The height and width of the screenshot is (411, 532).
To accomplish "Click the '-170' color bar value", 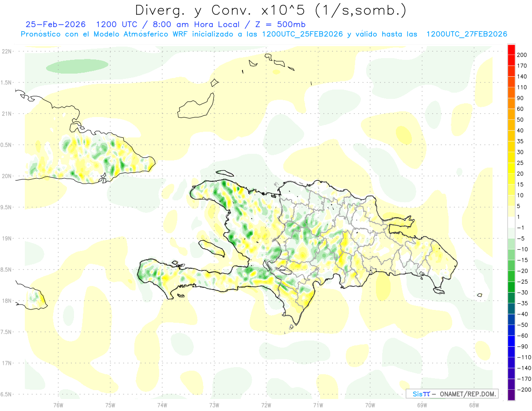I will (524, 379).
